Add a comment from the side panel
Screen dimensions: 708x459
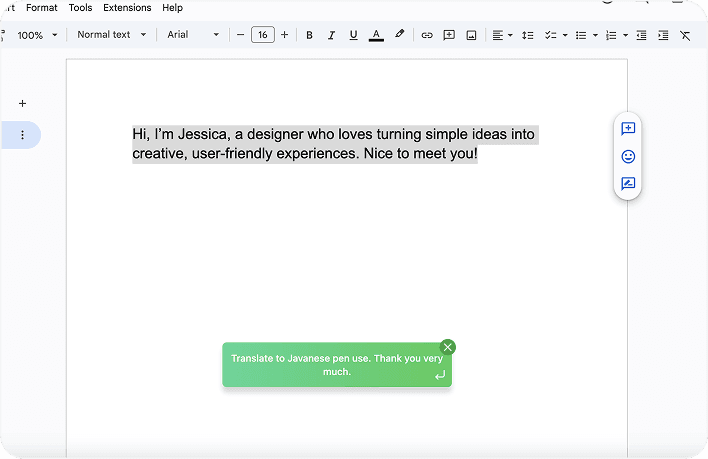(x=628, y=129)
